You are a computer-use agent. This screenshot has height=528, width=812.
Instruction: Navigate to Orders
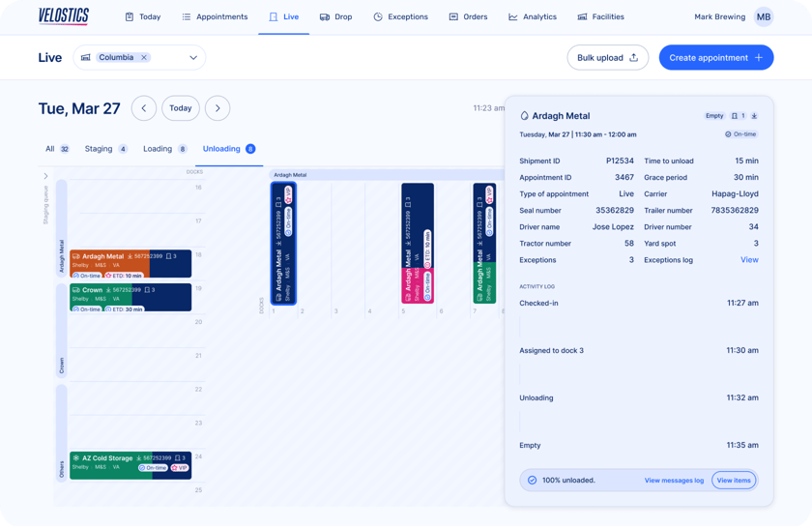[468, 16]
